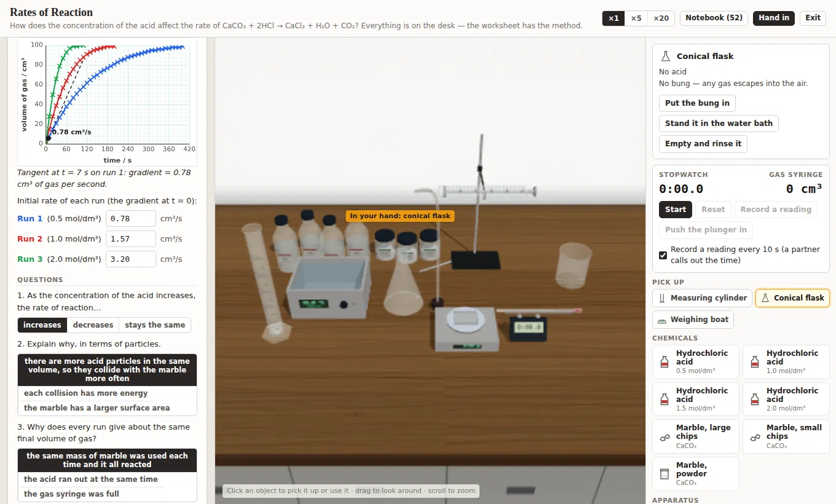Click the 1.0 mol/dm³ hydrochloric acid bottle icon
Screen dimensions: 836x504
[755, 362]
